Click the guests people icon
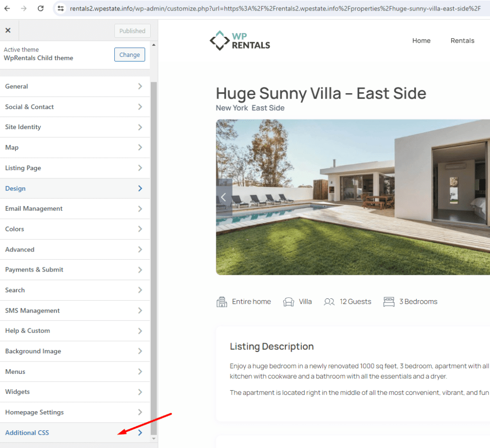This screenshot has height=448, width=490. pos(329,302)
